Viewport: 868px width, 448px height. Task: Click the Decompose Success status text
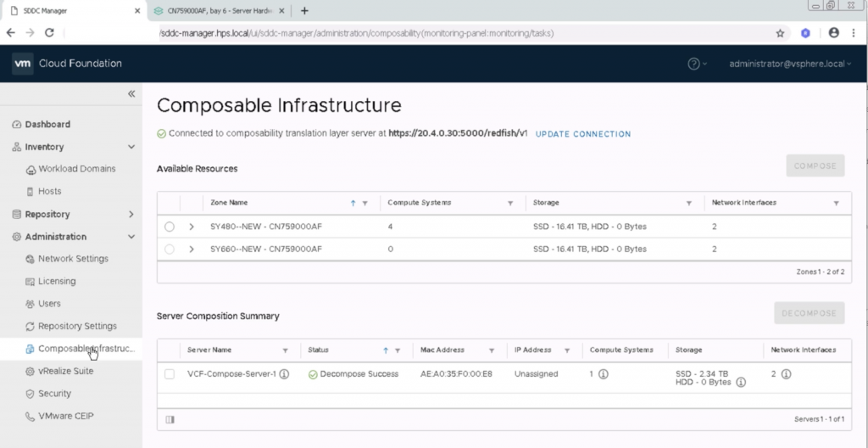click(359, 374)
